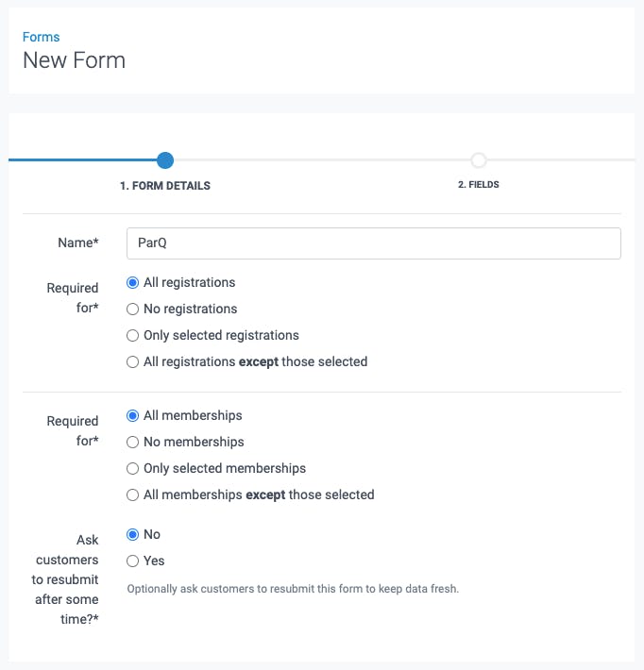Select Only selected memberships
The width and height of the screenshot is (644, 670).
click(133, 468)
